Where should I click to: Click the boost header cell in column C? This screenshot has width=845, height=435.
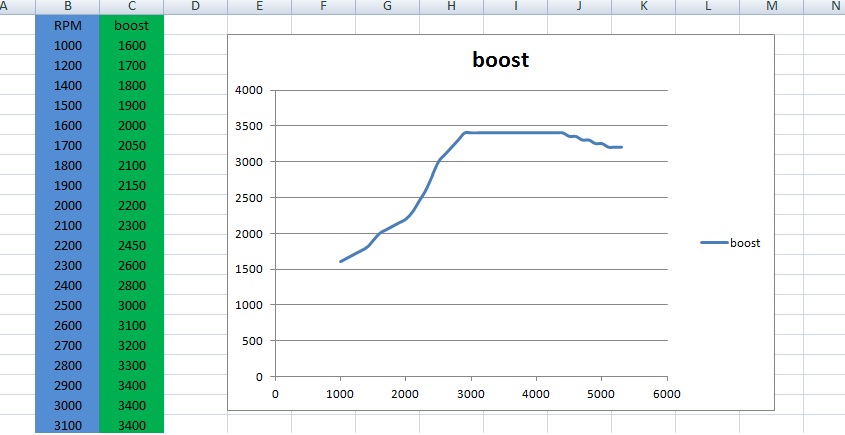pos(131,25)
